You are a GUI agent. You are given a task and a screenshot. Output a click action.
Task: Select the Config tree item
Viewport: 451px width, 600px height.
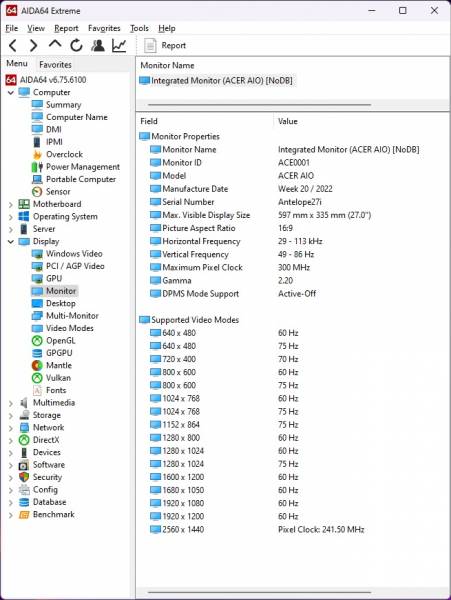(45, 490)
